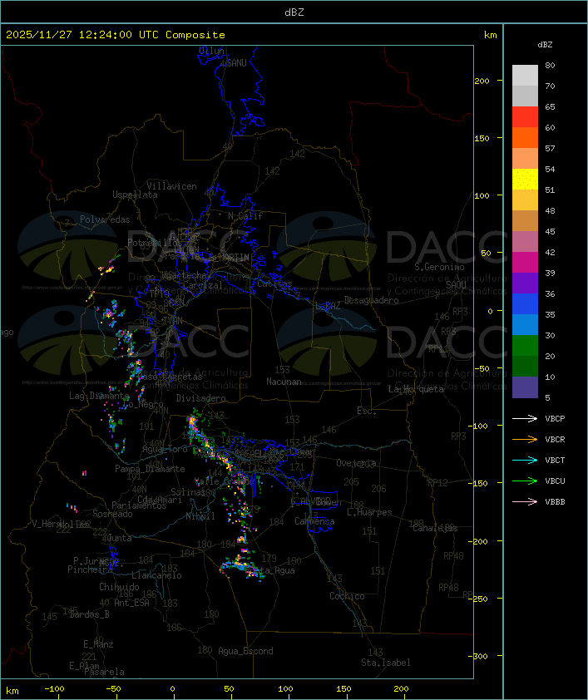Click the 2025/11/27 12:24:00 UTC Composite timestamp
Viewport: 588px width, 700px height.
pyautogui.click(x=116, y=35)
